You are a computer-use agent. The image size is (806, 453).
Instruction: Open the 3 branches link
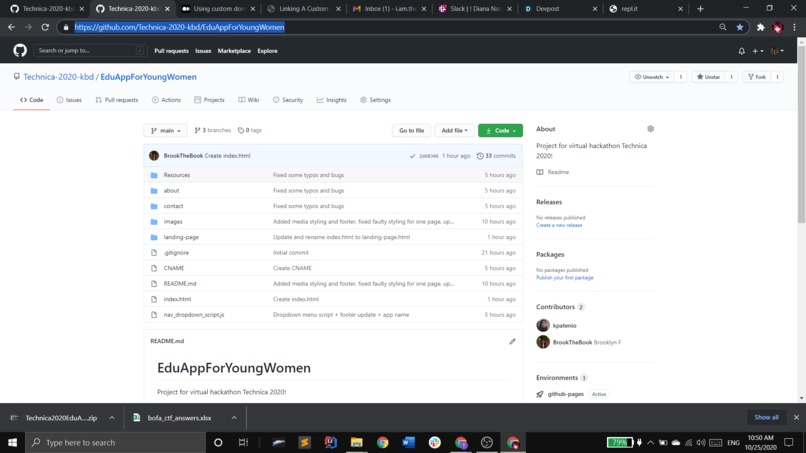pos(213,131)
